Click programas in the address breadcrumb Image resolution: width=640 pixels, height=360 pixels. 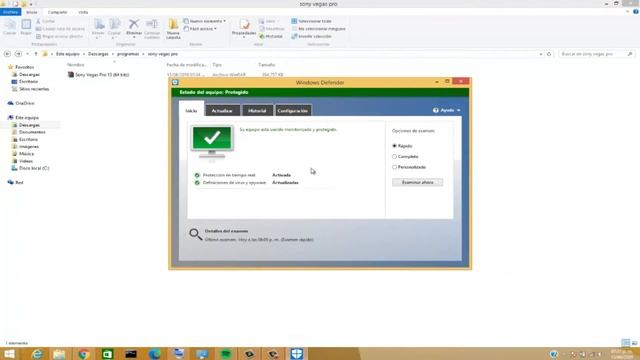click(128, 54)
